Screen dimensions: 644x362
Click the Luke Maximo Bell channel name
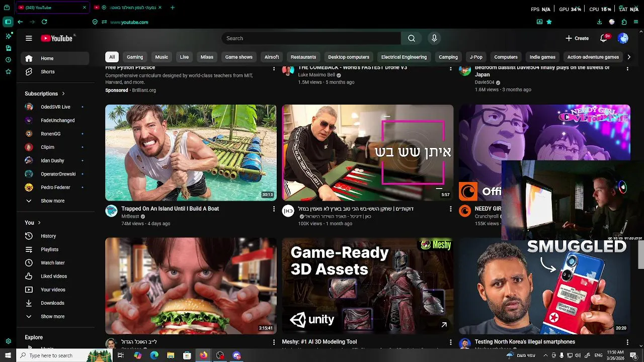pyautogui.click(x=316, y=75)
